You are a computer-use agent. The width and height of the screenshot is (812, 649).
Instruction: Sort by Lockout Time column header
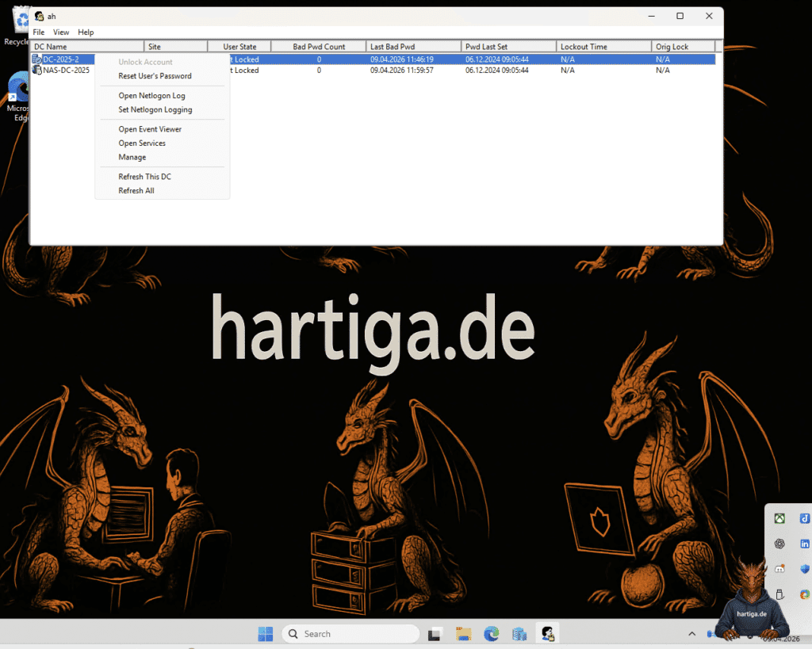tap(603, 47)
